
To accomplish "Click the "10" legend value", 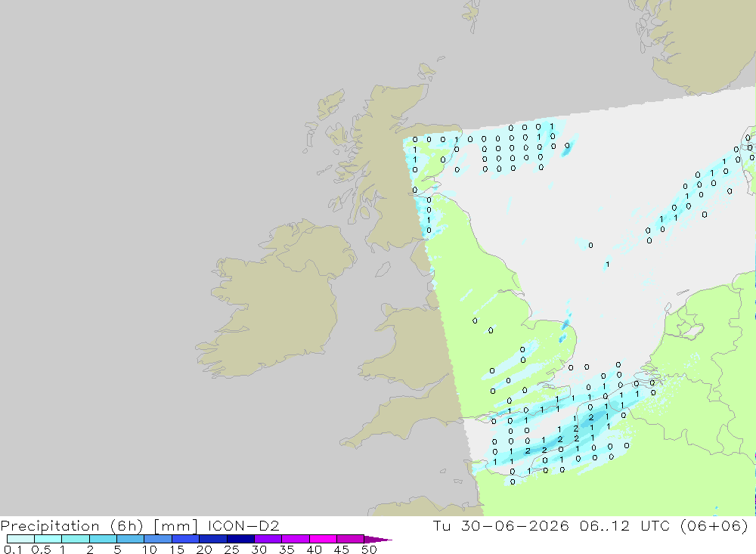I will pyautogui.click(x=150, y=549).
